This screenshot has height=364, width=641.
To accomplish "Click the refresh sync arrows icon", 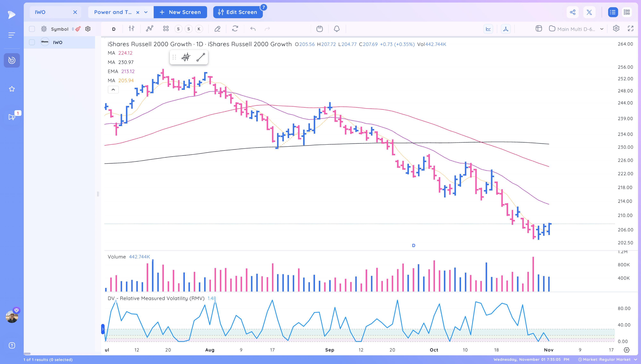I will (235, 29).
